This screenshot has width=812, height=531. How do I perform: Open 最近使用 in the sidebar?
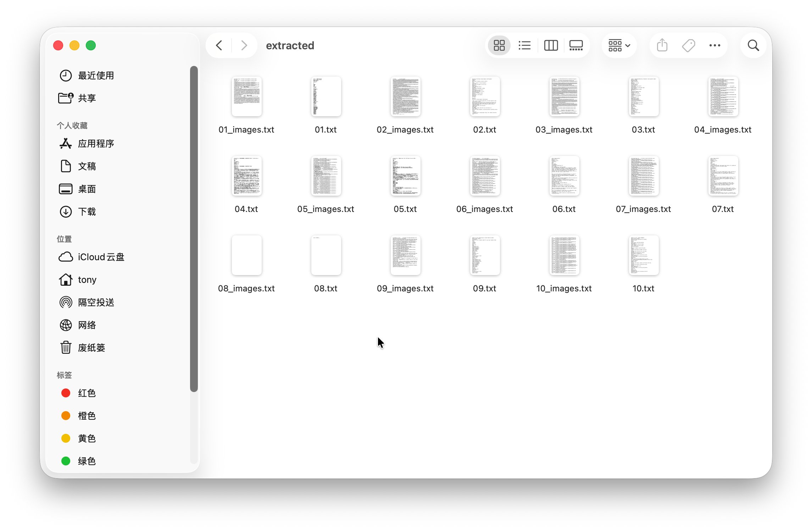pyautogui.click(x=96, y=76)
